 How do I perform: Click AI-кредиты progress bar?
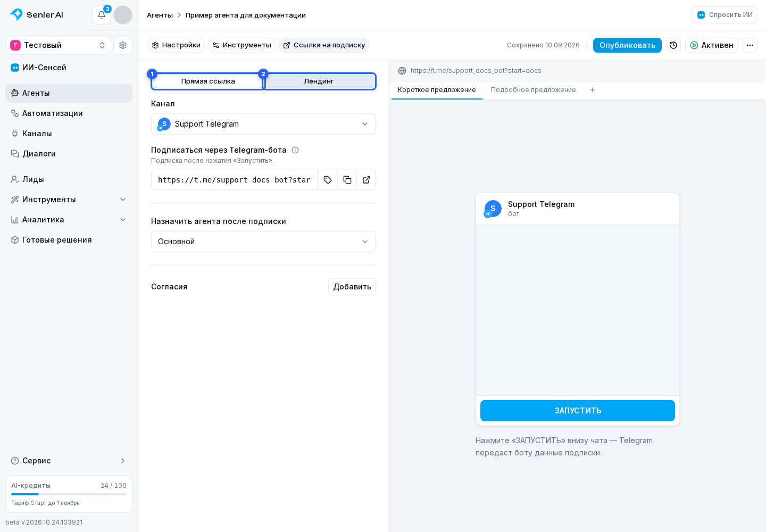coord(69,494)
